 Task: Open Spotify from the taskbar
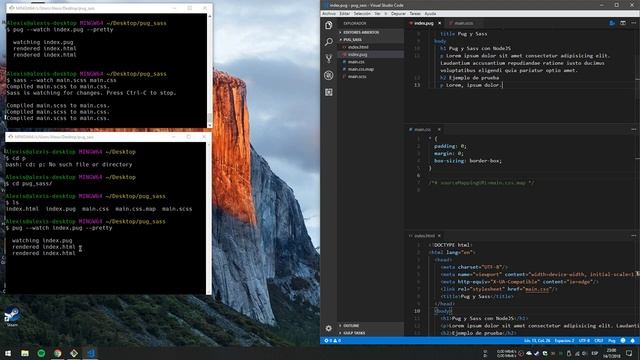pos(41,353)
